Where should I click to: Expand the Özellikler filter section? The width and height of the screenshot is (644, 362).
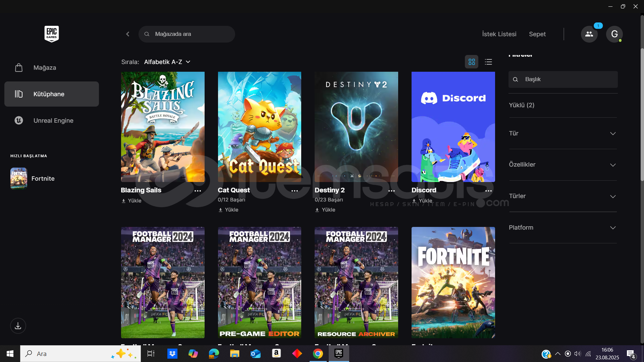(563, 165)
